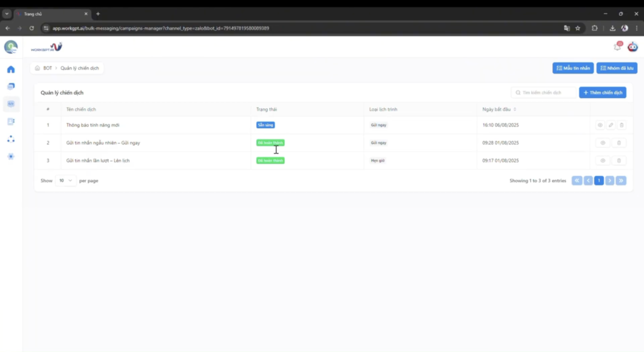Edit the 'Thông báo tính năng mới' campaign
644x352 pixels.
[x=611, y=125]
